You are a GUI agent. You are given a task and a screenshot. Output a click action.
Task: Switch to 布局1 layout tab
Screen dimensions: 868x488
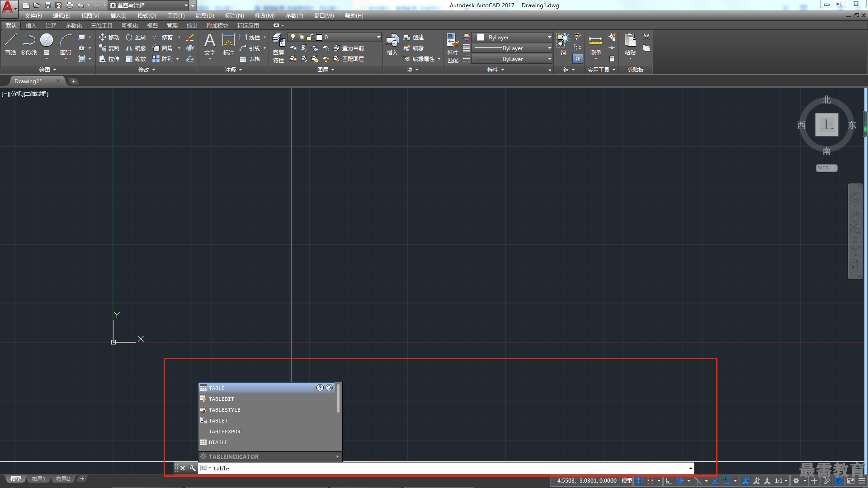click(x=38, y=479)
